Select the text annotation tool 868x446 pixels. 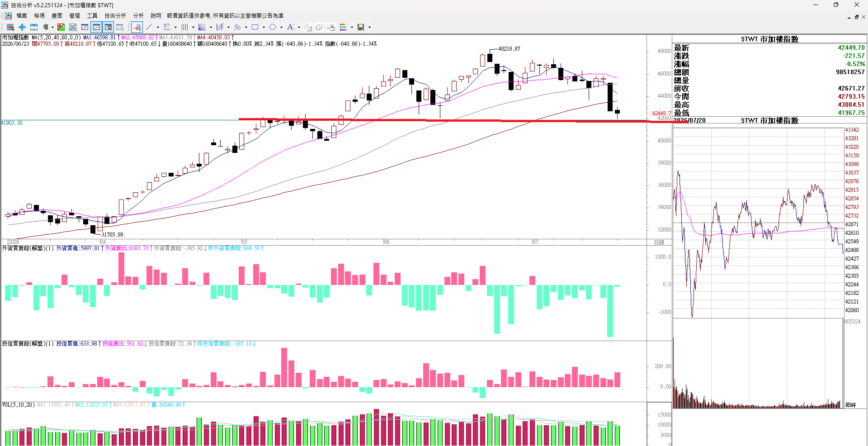coord(290,27)
